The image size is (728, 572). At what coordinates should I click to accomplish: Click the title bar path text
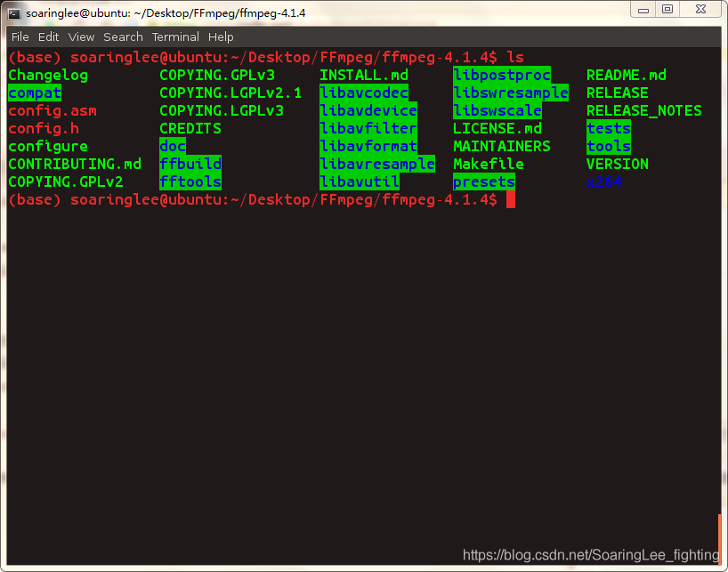tap(165, 13)
